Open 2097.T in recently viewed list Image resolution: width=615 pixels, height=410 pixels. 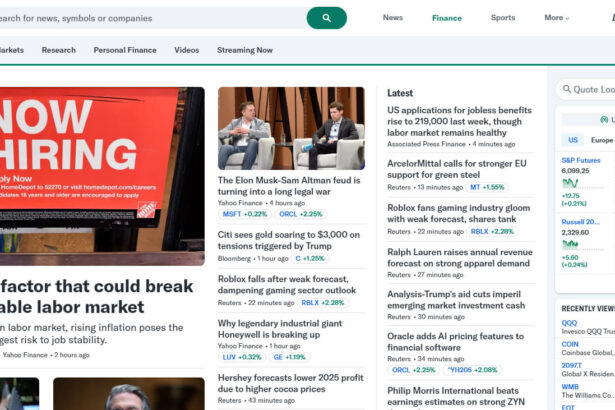571,365
